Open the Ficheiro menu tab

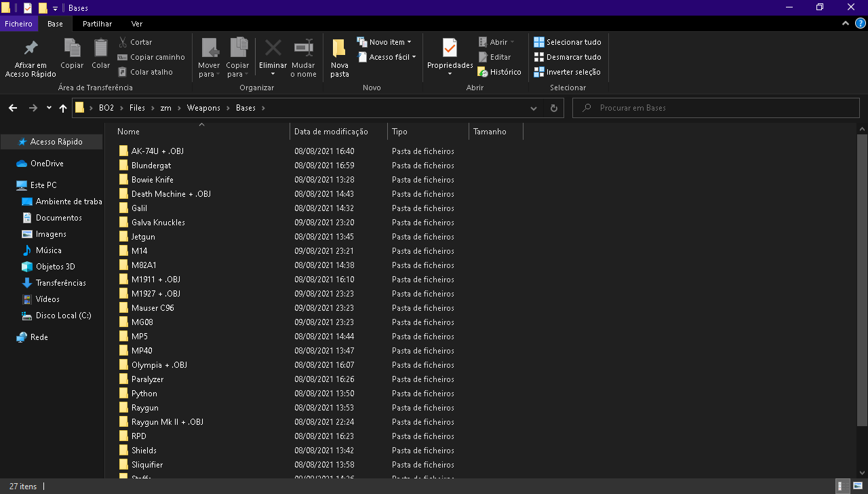point(18,24)
